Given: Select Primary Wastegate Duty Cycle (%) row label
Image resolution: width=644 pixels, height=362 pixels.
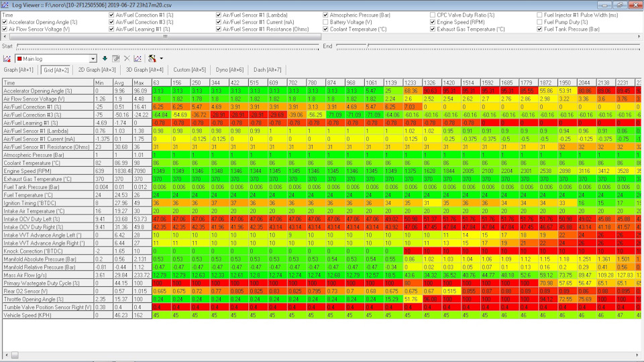Looking at the screenshot, I should coord(48,283).
